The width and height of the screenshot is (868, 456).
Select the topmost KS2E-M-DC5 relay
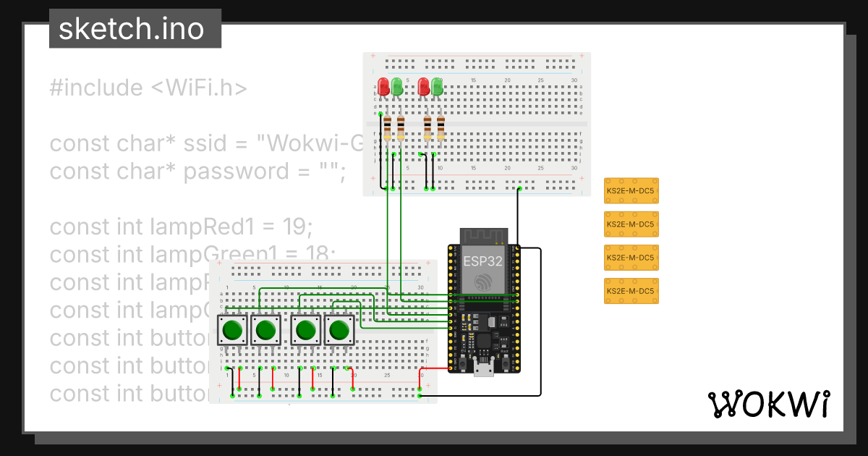point(631,190)
